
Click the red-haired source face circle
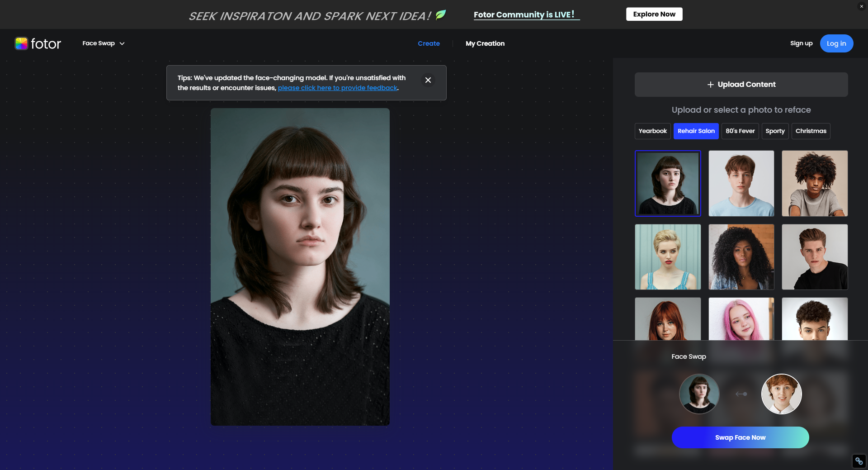pyautogui.click(x=781, y=394)
